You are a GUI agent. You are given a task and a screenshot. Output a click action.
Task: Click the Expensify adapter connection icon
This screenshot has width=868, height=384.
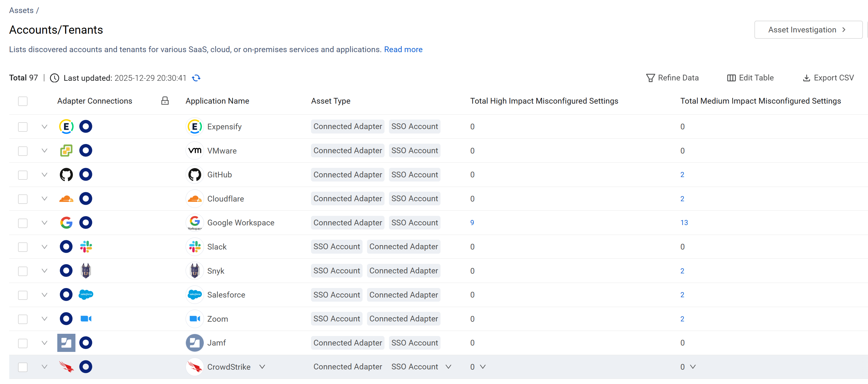(66, 127)
